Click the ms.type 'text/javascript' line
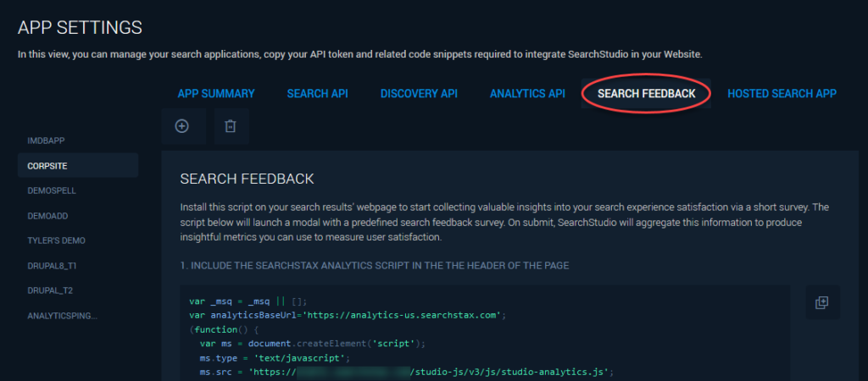Screen dimensions: 868x381 (x=275, y=358)
